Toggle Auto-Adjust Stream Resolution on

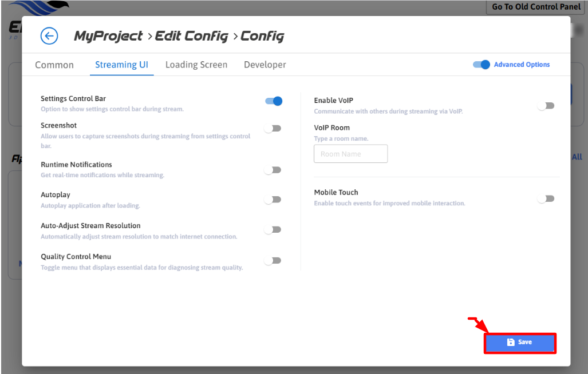coord(273,230)
